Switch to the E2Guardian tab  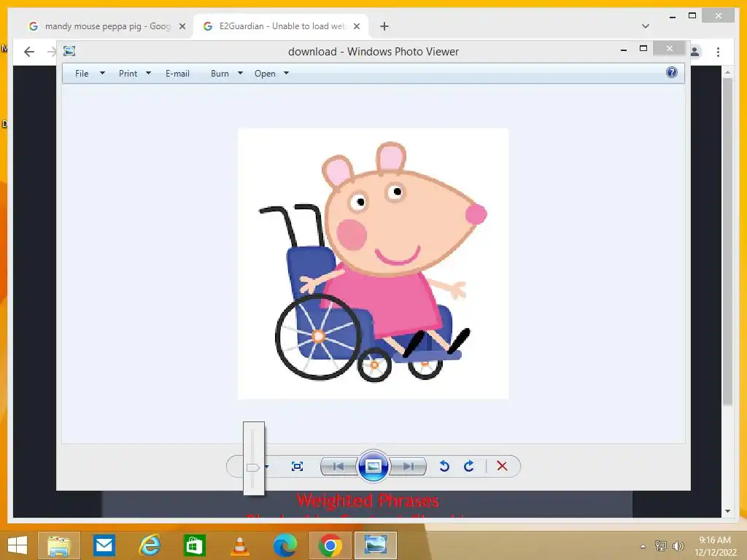(282, 26)
